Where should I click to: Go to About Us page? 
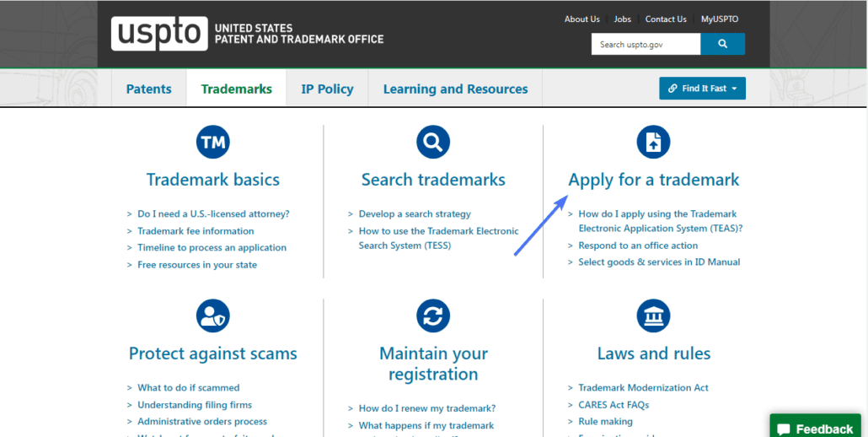pyautogui.click(x=581, y=19)
